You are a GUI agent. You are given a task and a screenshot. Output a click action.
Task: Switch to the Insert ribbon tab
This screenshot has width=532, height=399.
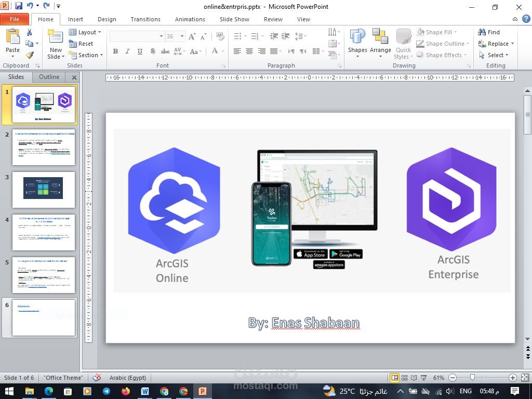pyautogui.click(x=75, y=19)
